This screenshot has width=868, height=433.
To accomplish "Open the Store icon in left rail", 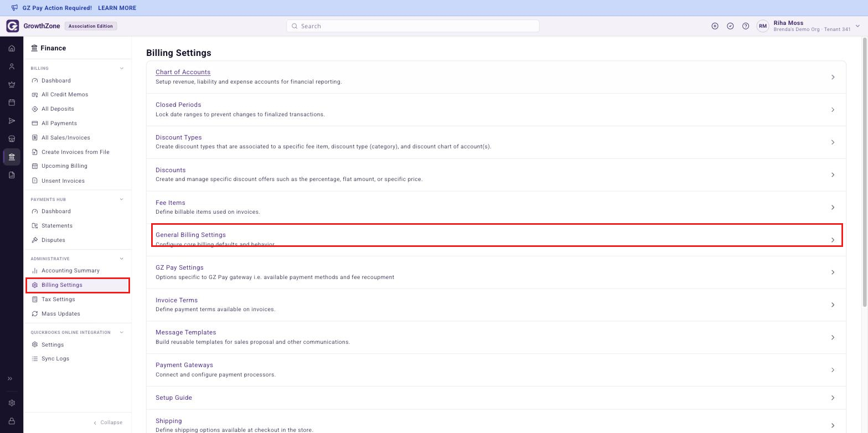I will tap(12, 139).
